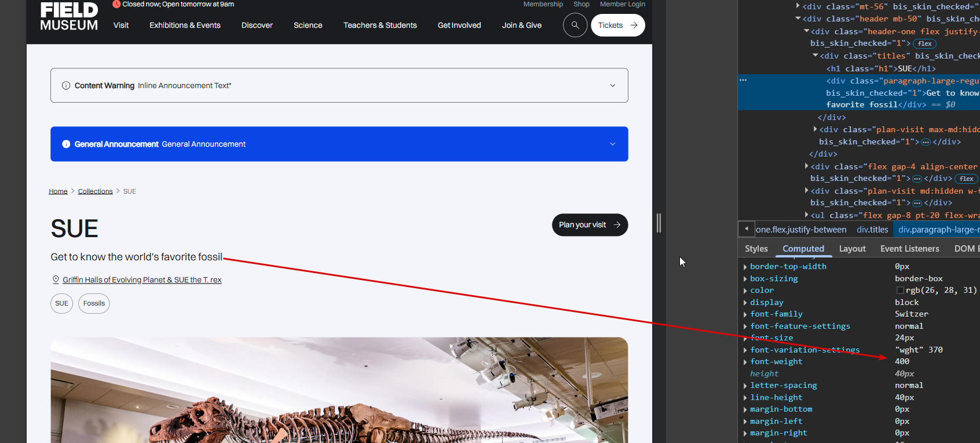Viewport: 980px width, 443px height.
Task: Collapse the header-one flex div node
Action: tap(806, 31)
